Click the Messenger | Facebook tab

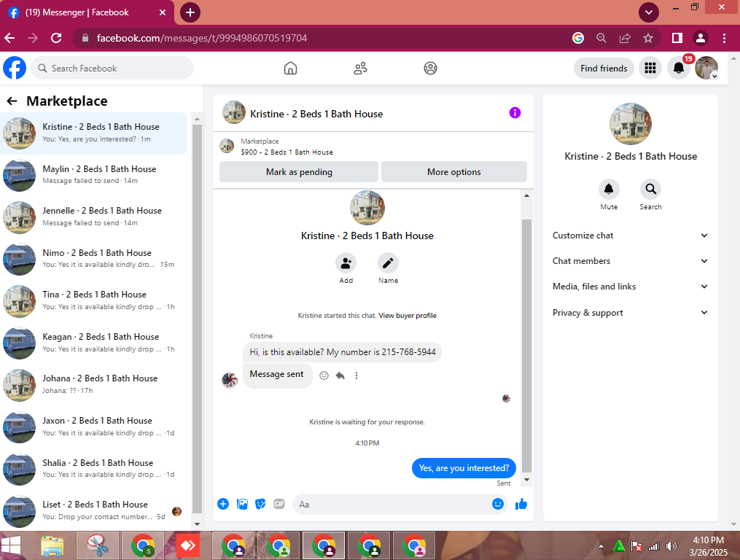(x=87, y=12)
